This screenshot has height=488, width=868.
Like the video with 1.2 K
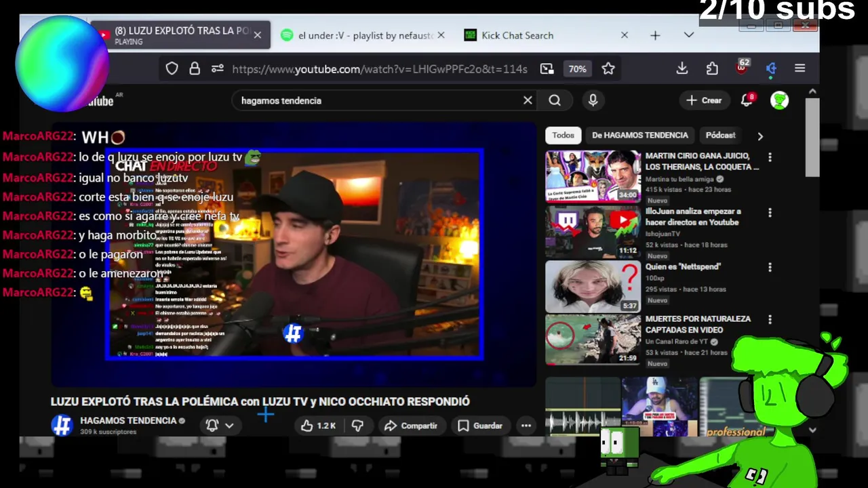point(319,426)
